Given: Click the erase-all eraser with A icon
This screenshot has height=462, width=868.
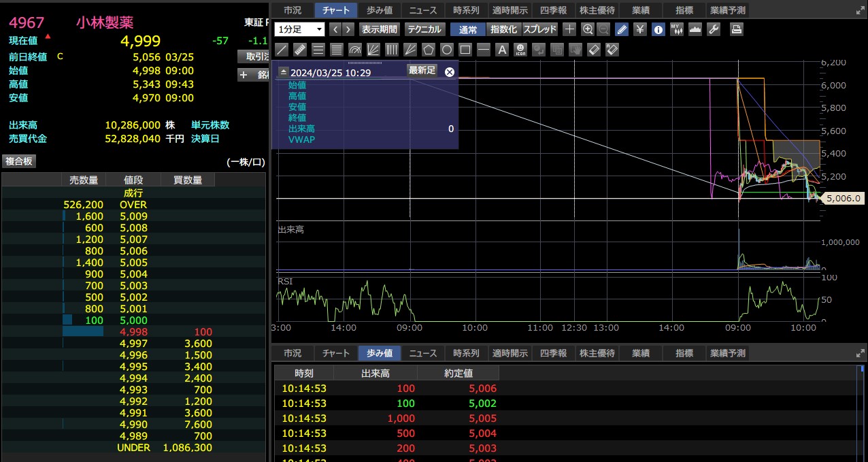Looking at the screenshot, I should (612, 50).
